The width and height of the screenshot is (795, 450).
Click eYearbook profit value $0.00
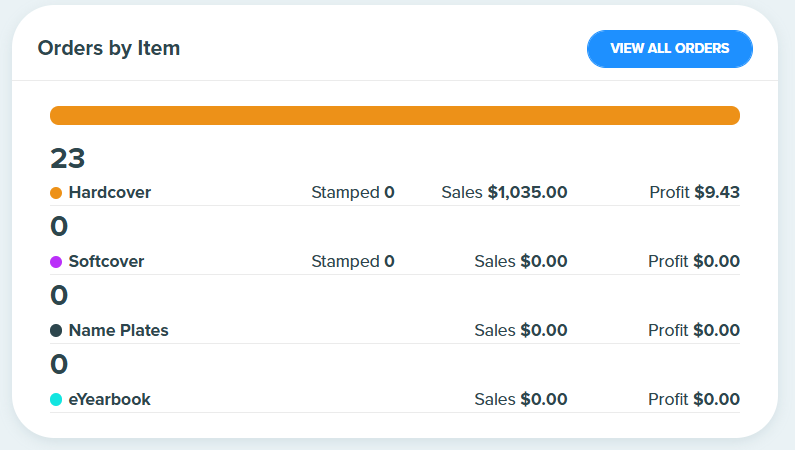717,399
